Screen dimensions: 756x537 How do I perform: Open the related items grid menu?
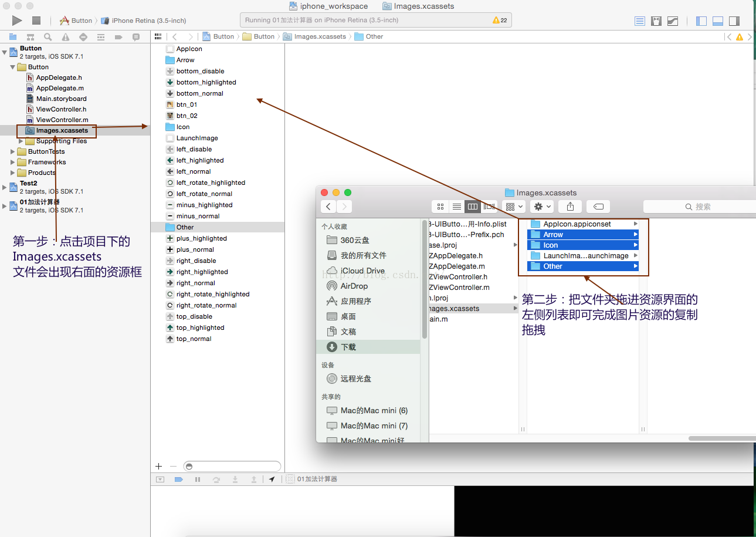pyautogui.click(x=157, y=36)
